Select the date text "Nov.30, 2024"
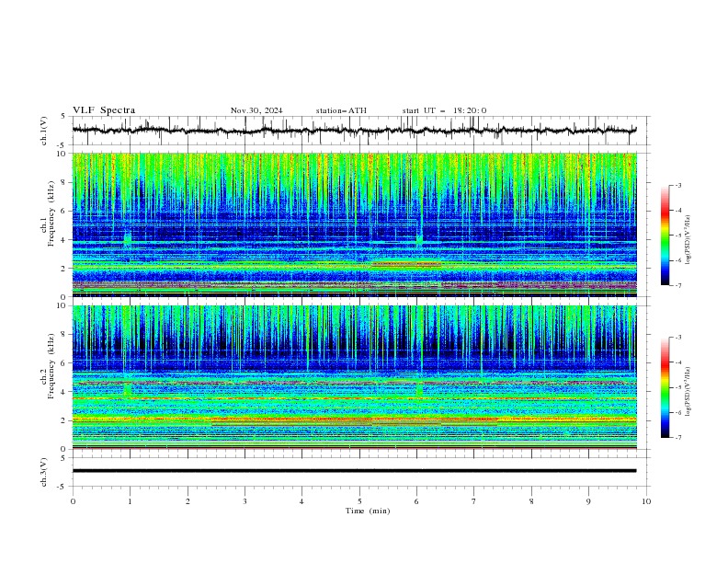The width and height of the screenshot is (728, 563). pyautogui.click(x=256, y=110)
